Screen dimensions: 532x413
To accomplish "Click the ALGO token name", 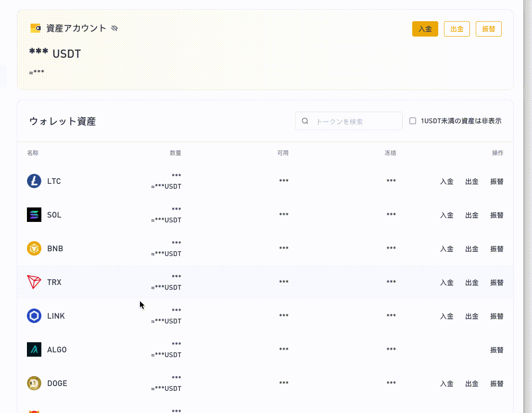I will click(57, 349).
